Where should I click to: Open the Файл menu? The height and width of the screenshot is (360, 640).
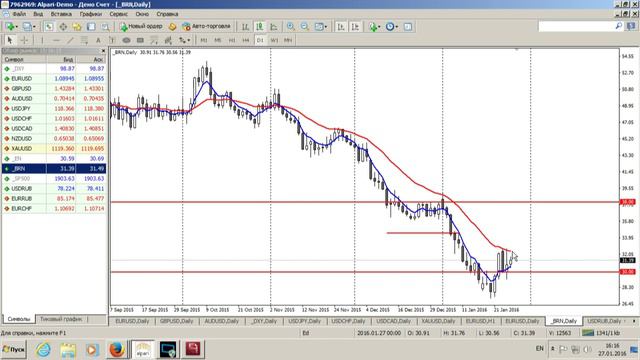pos(19,14)
